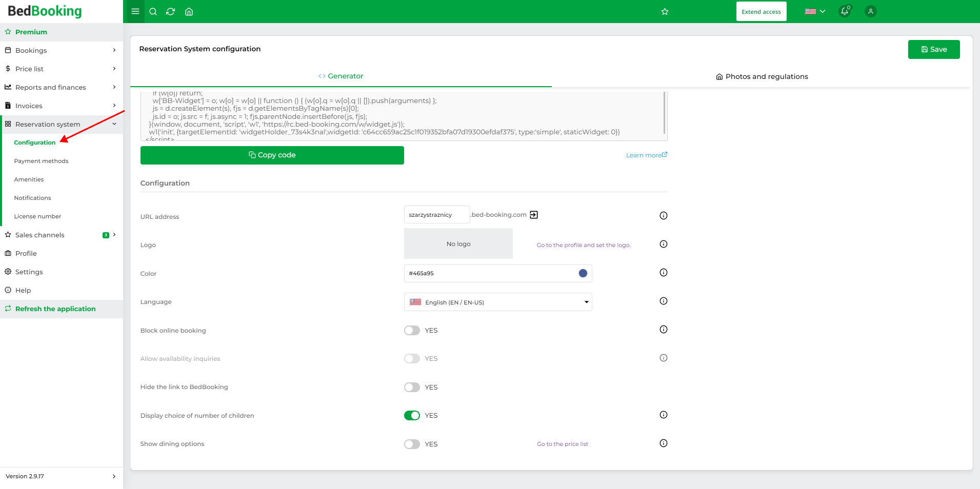Click the blue color swatch circle
The image size is (980, 489).
(x=583, y=273)
